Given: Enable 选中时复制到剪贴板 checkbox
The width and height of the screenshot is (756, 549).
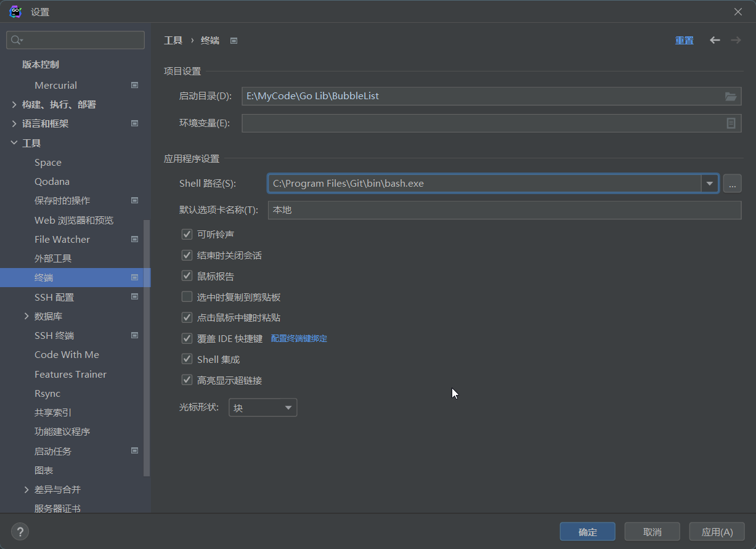Looking at the screenshot, I should tap(187, 297).
